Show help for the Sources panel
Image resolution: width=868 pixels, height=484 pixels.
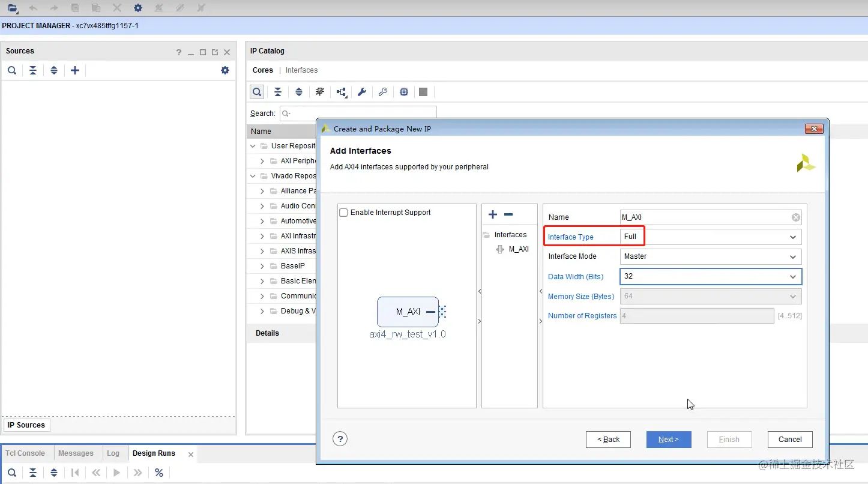point(178,52)
